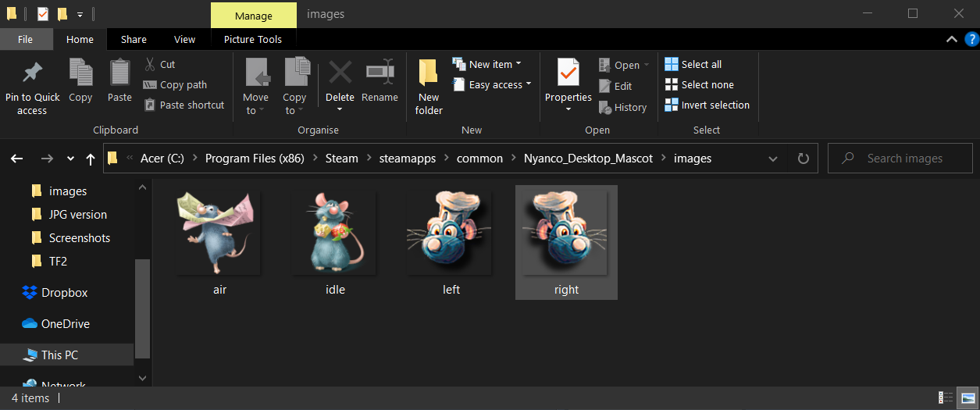Switch to the View tab
Image resolution: width=980 pixels, height=410 pixels.
[185, 39]
